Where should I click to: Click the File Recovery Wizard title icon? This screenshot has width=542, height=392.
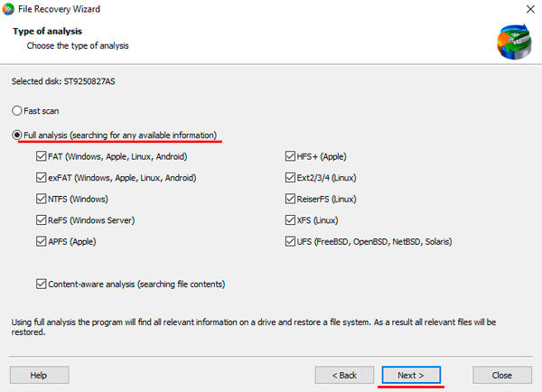[x=8, y=9]
